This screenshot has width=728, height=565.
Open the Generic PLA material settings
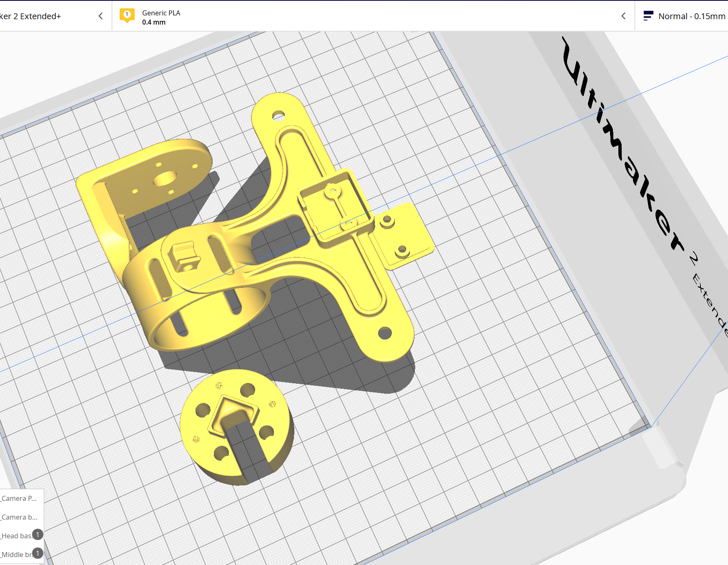tap(161, 13)
